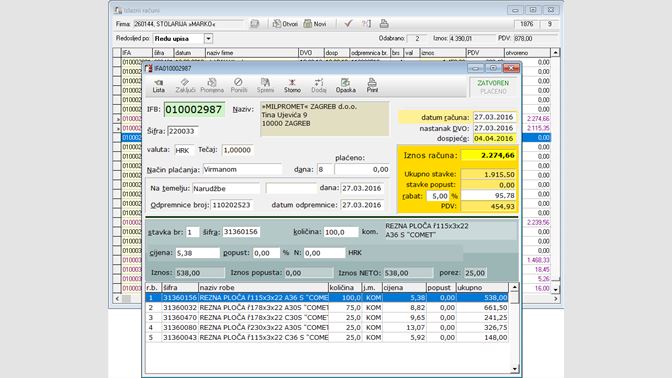Click the Način plaćanja field Virmanom
Image resolution: width=672 pixels, height=378 pixels.
(x=242, y=169)
